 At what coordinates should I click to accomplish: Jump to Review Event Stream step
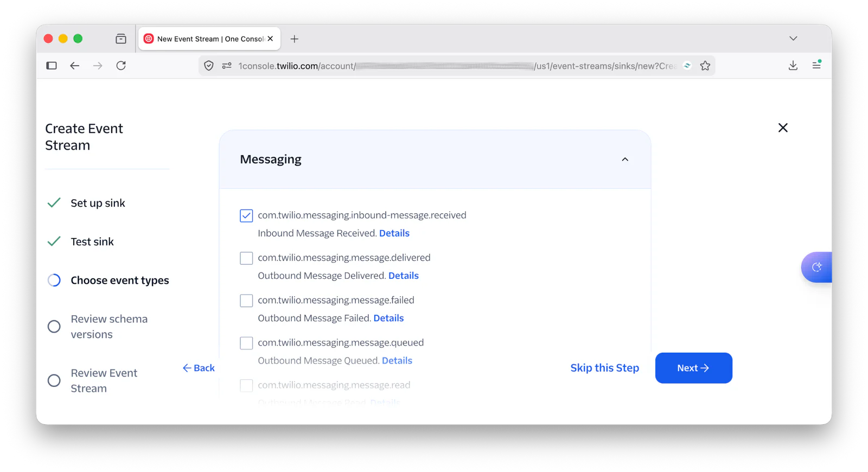coord(104,380)
